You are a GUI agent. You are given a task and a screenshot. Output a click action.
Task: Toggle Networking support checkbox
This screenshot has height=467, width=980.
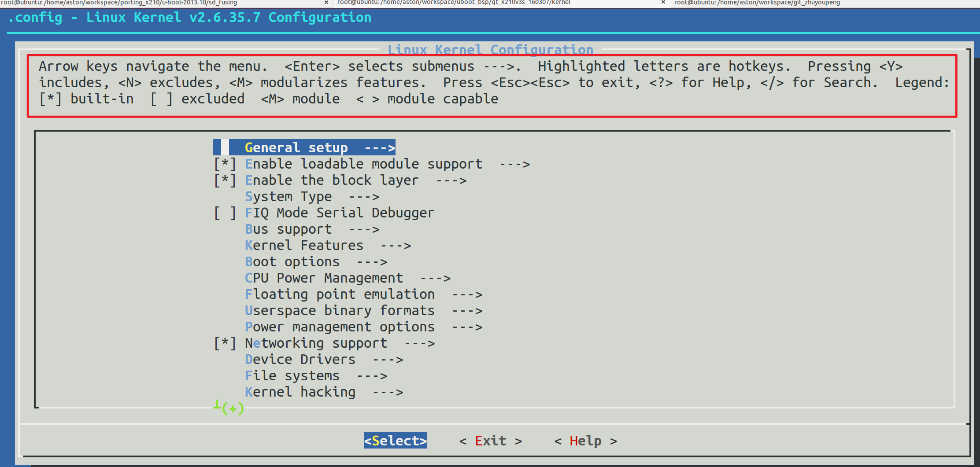tap(225, 343)
